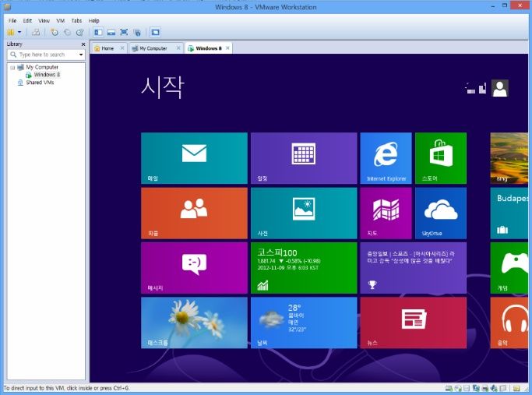
Task: Revert VM to previous snapshot icon
Action: pos(67,32)
